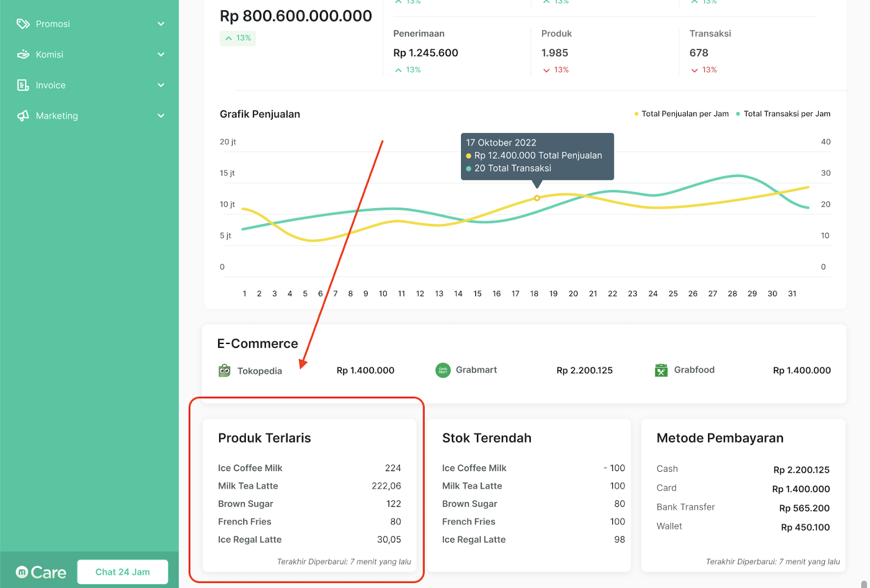This screenshot has height=588, width=870.
Task: Select day 31 on chart axis
Action: pos(792,293)
